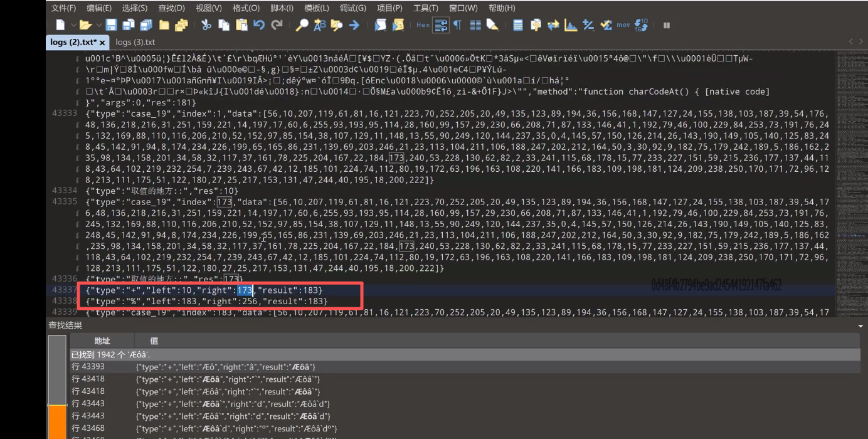Image resolution: width=868 pixels, height=439 pixels.
Task: Open the 帮助(H) menu
Action: pos(502,8)
